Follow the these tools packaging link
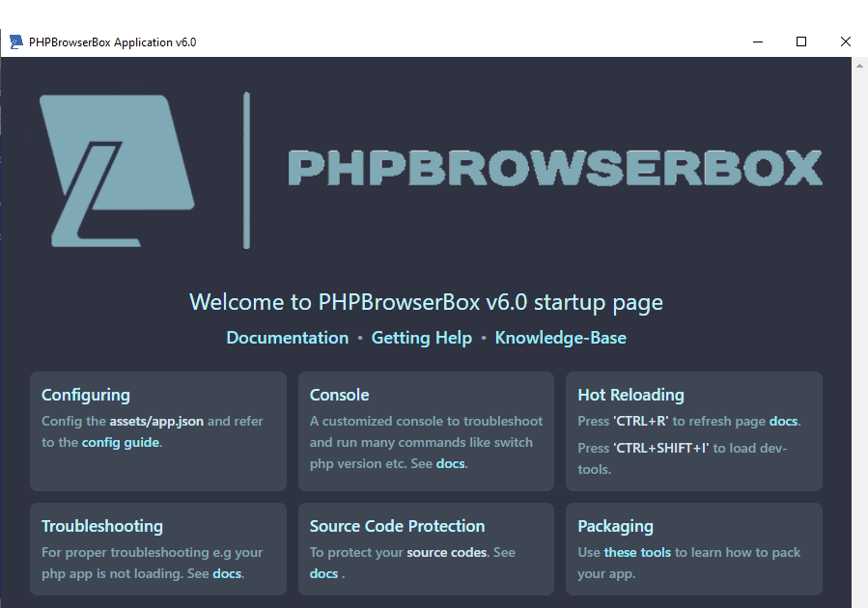868x608 pixels. [637, 552]
